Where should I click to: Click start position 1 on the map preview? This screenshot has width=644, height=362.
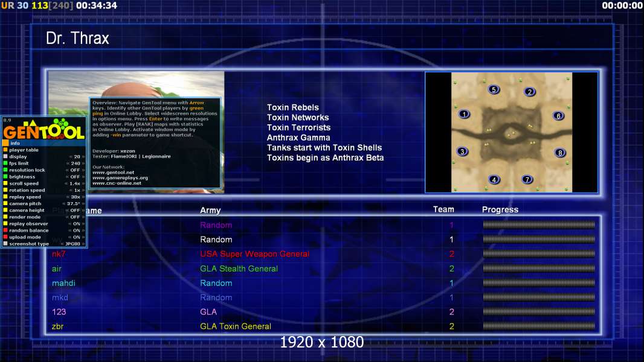[464, 114]
